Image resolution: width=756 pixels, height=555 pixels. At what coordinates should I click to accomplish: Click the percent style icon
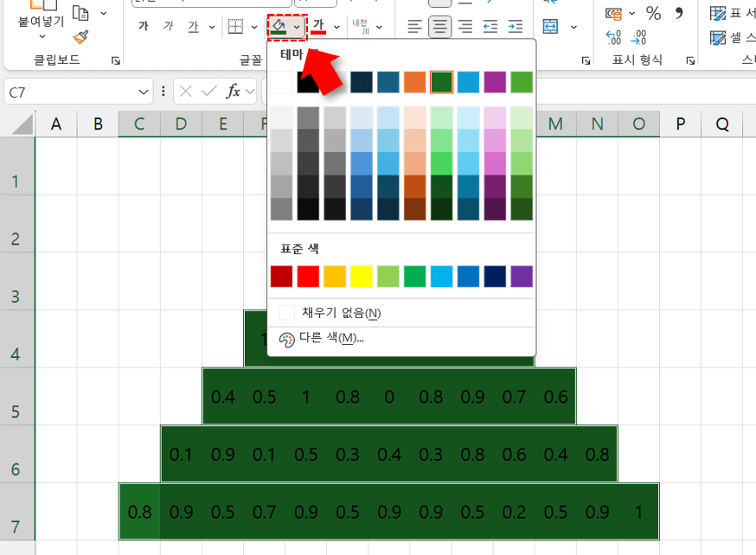click(x=653, y=13)
